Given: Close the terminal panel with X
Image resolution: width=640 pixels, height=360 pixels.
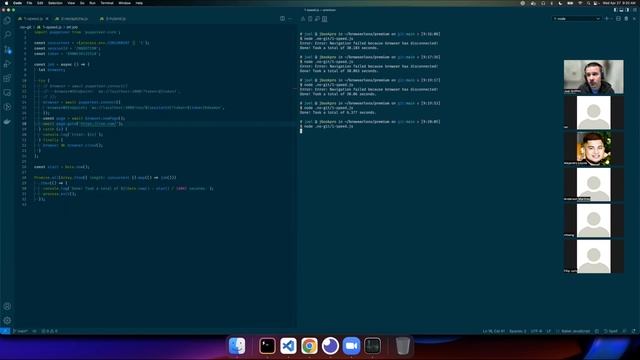Looking at the screenshot, I should (634, 19).
